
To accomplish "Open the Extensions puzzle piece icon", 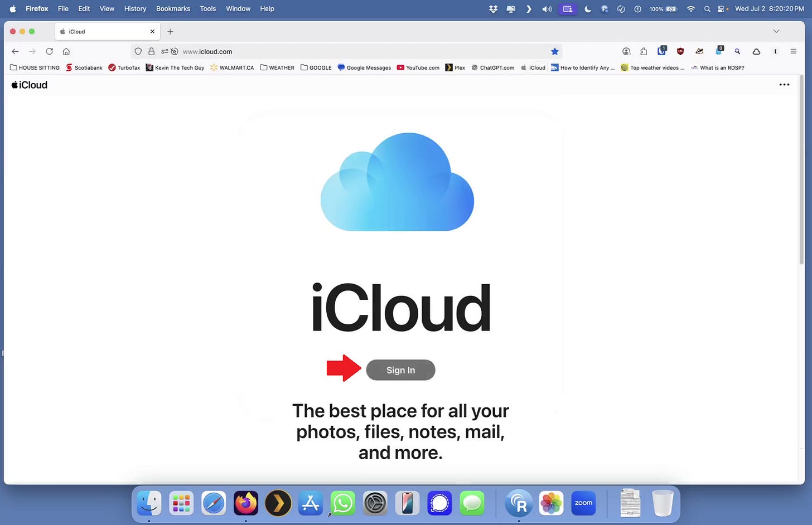I will 644,51.
